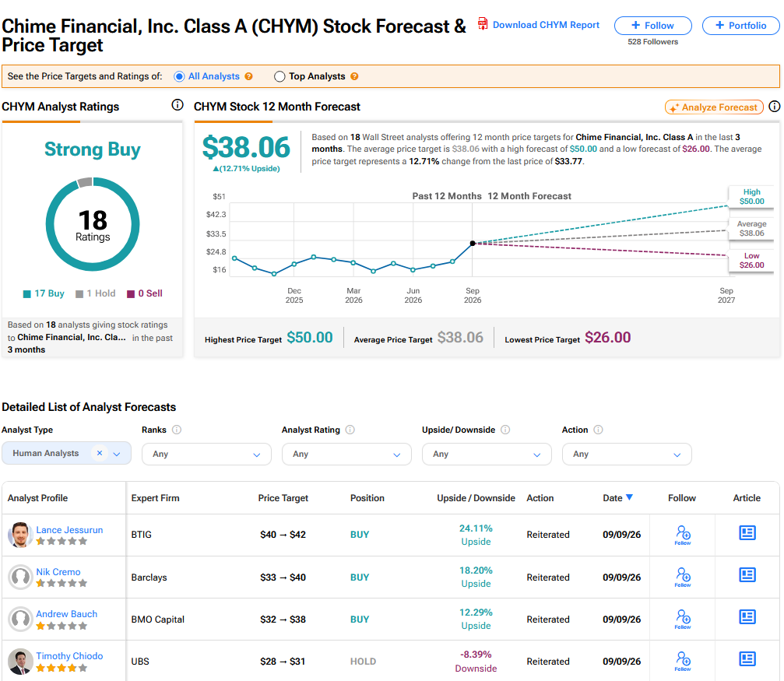Open the Analyze Forecast button

tap(714, 107)
